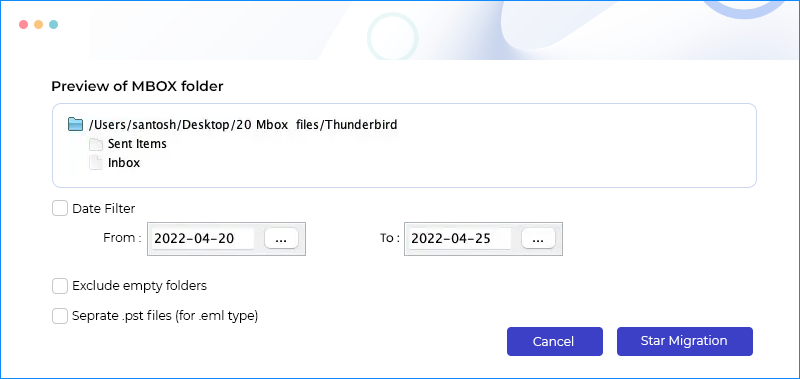Screen dimensions: 800x379
Task: Click the From date field 2022-04-20
Action: (203, 239)
